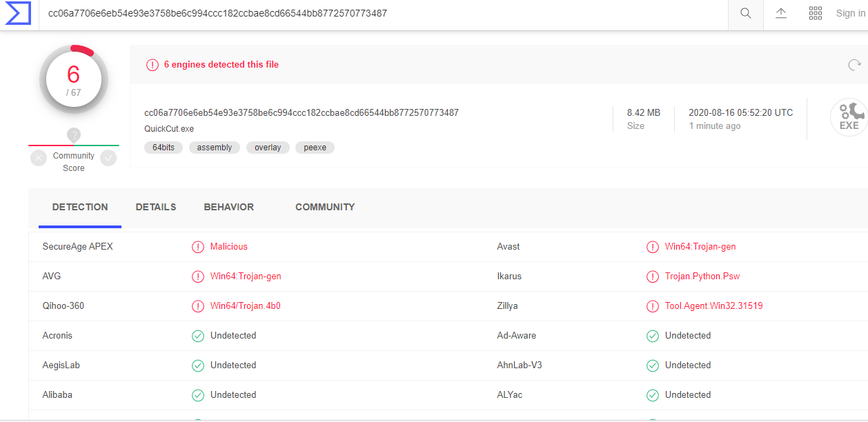Image resolution: width=868 pixels, height=422 pixels.
Task: Click the community score question mark icon
Action: pos(74,135)
